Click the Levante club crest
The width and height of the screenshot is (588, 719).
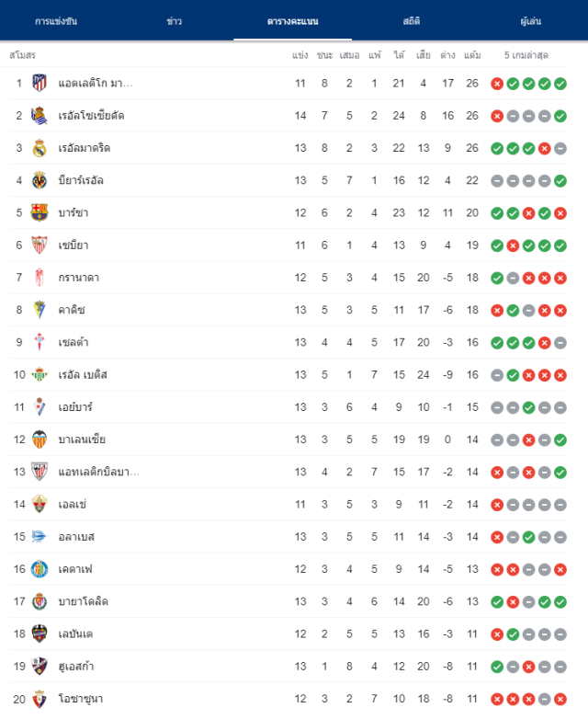[x=40, y=633]
